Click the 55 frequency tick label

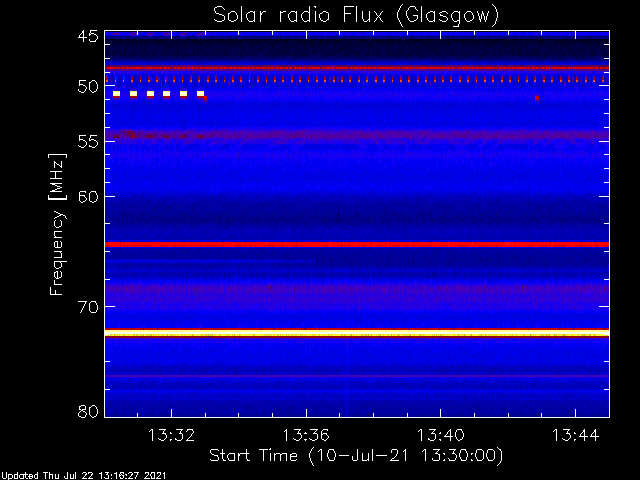click(x=88, y=142)
